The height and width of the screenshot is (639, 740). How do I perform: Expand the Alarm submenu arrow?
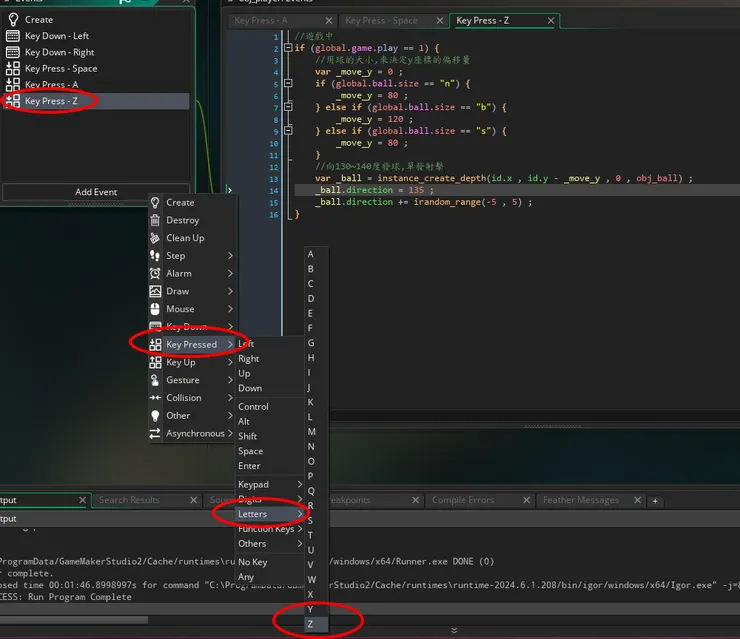[230, 273]
